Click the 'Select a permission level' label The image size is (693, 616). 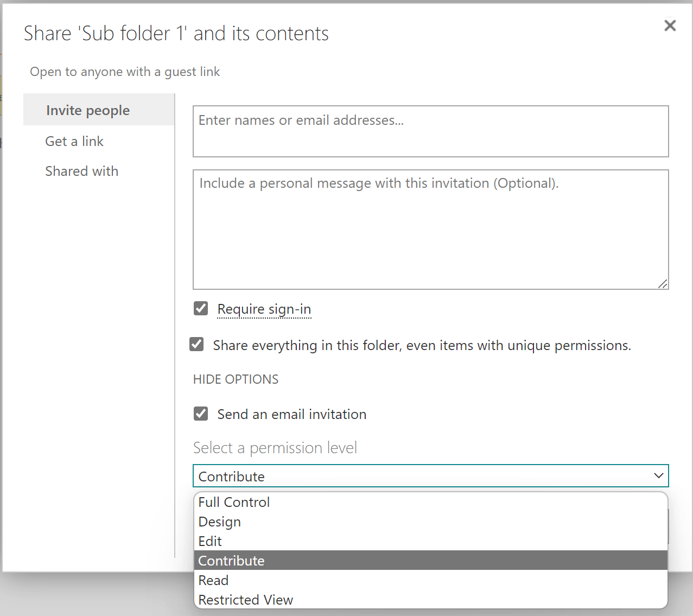275,448
